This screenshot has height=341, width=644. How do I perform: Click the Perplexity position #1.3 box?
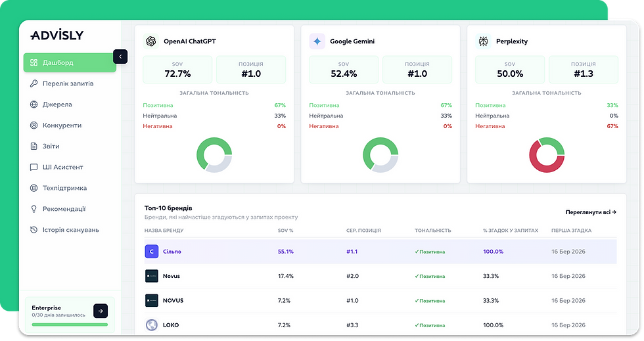click(584, 70)
